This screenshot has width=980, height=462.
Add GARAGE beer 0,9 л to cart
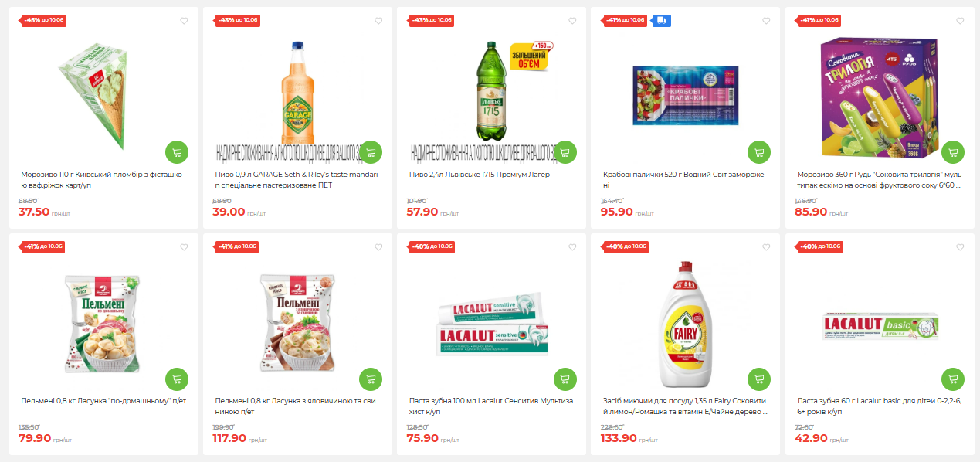coord(371,152)
